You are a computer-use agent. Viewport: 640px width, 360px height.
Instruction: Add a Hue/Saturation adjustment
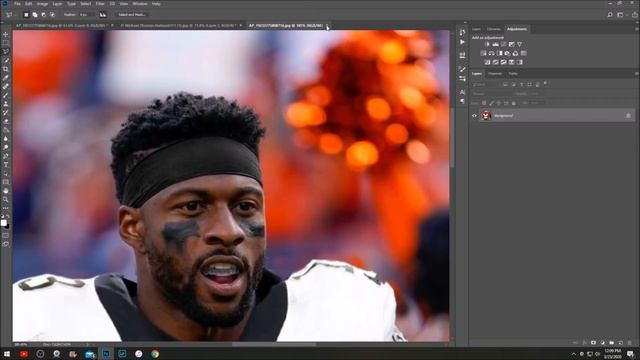[483, 53]
